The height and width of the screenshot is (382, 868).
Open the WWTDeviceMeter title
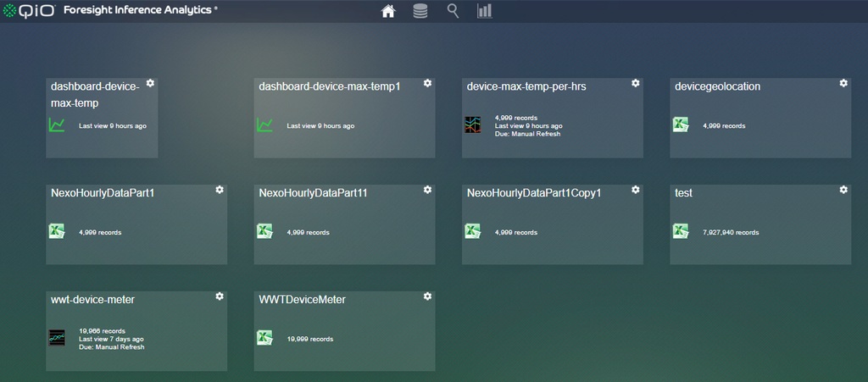[303, 300]
